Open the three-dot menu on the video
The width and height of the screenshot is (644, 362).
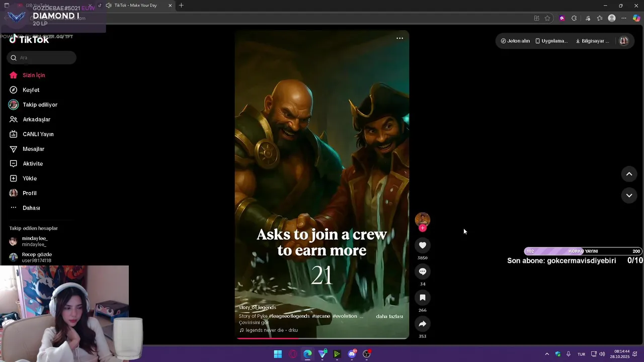pyautogui.click(x=399, y=38)
